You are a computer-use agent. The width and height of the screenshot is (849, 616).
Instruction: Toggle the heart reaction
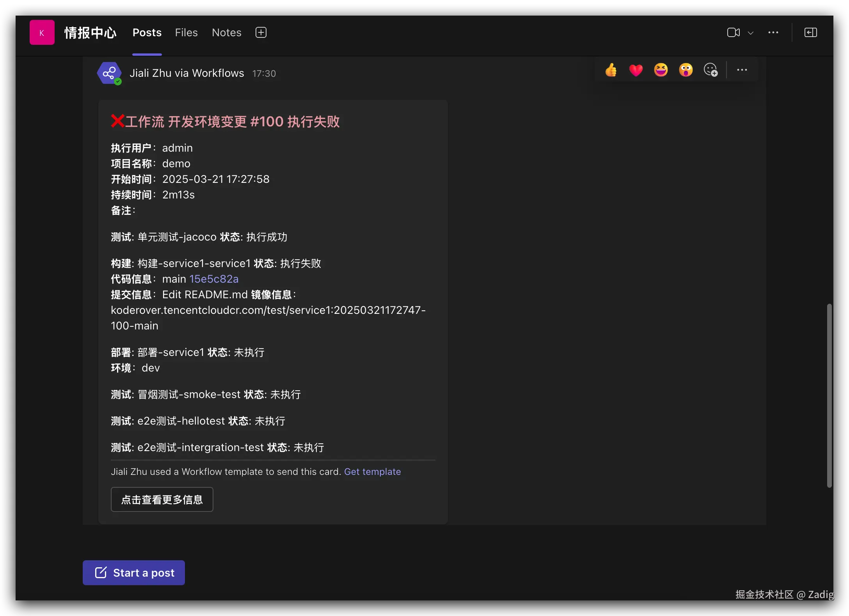click(x=636, y=70)
